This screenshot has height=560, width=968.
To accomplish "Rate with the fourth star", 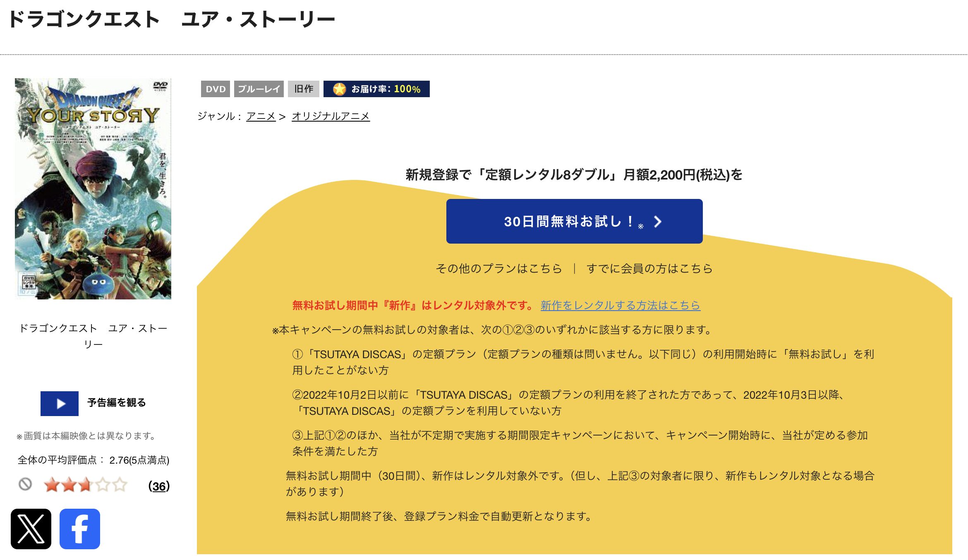I will click(103, 484).
